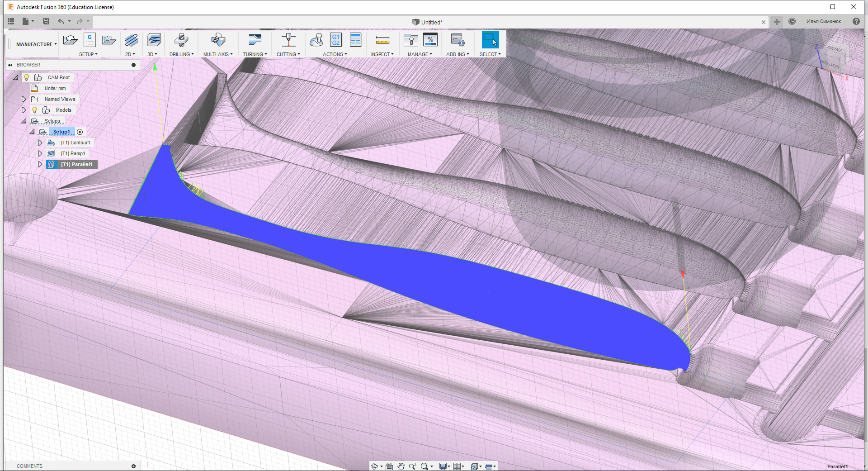The width and height of the screenshot is (868, 471).
Task: Open the layered-rings dropdown in the bottom navigation bar
Action: [491, 466]
